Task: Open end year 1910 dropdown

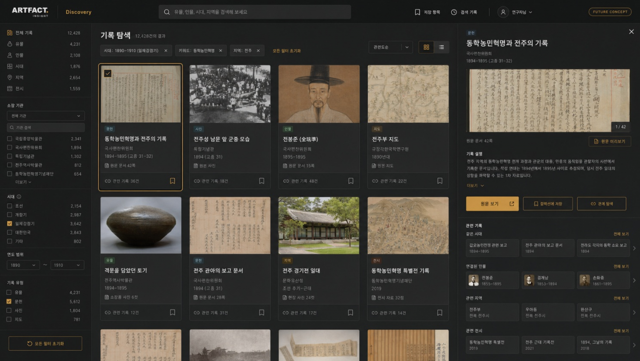Action: pos(67,265)
